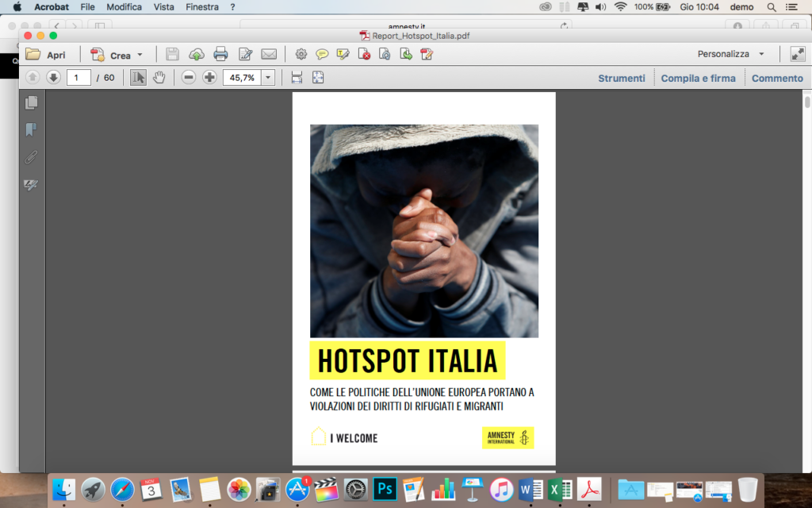Image resolution: width=812 pixels, height=508 pixels.
Task: Open a file with the Apri button
Action: (x=45, y=55)
